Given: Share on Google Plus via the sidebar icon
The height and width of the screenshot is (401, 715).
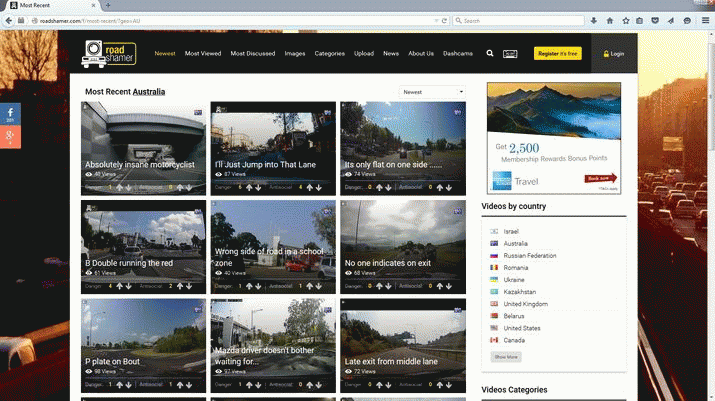Looking at the screenshot, I should point(10,136).
